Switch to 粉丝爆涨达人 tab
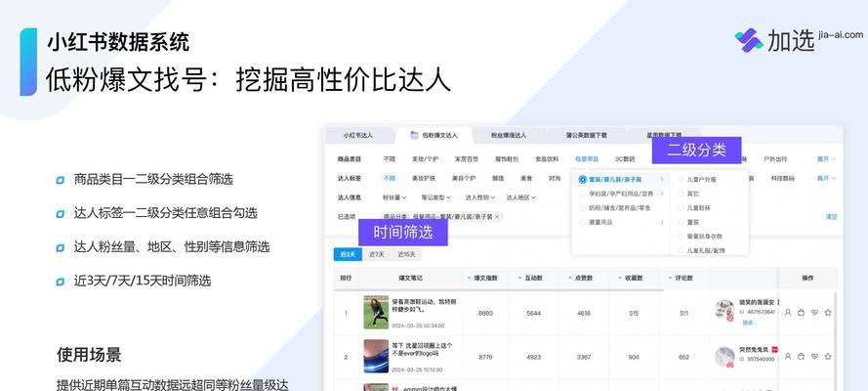This screenshot has width=868, height=391. coord(508,135)
